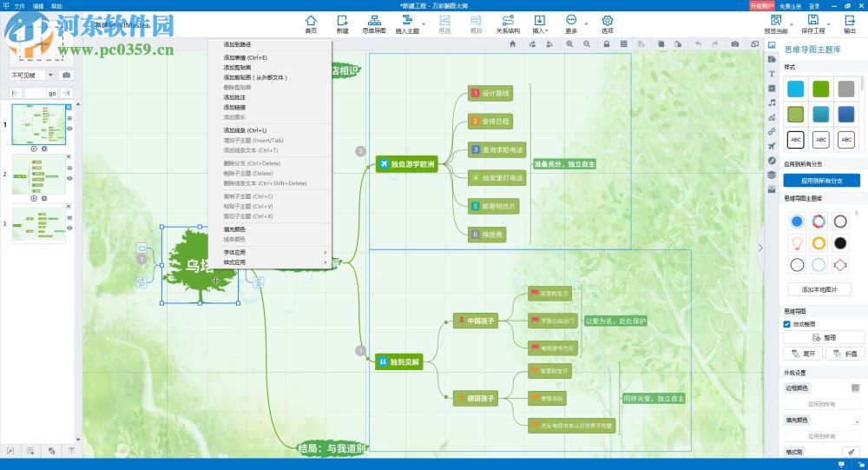Click the Export (输出) toolbar icon
Screen dimensions: 868x470
click(x=850, y=23)
